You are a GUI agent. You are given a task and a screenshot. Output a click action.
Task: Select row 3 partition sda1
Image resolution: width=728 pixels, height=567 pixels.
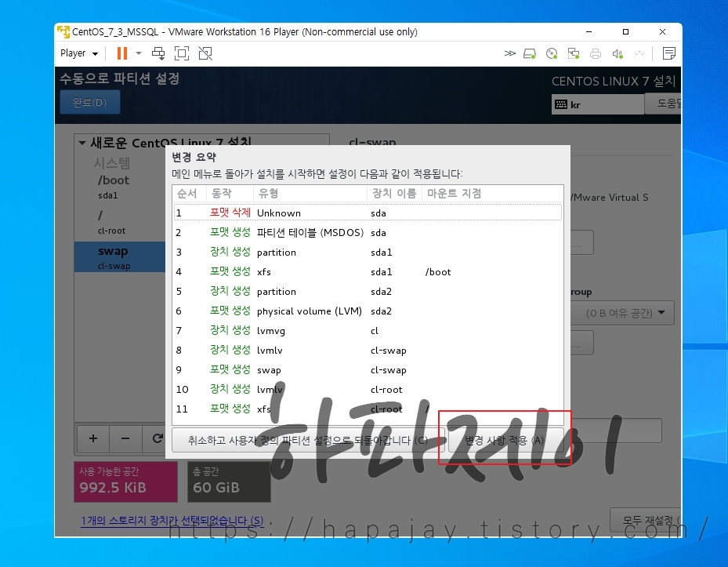point(368,253)
